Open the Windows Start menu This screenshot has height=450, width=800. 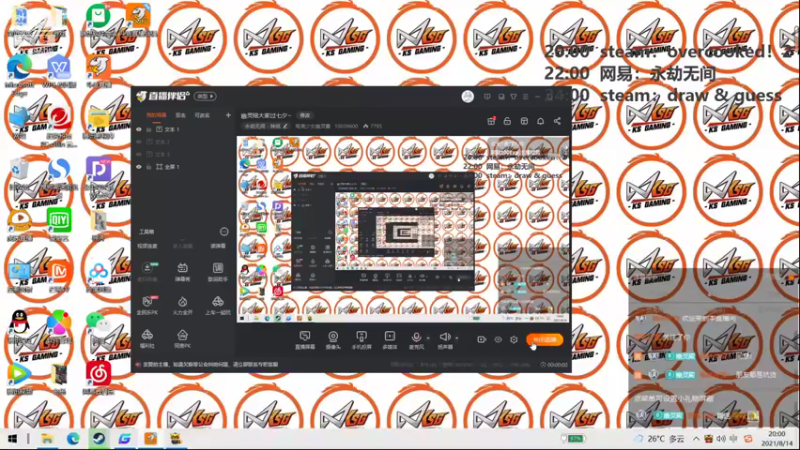tap(12, 439)
